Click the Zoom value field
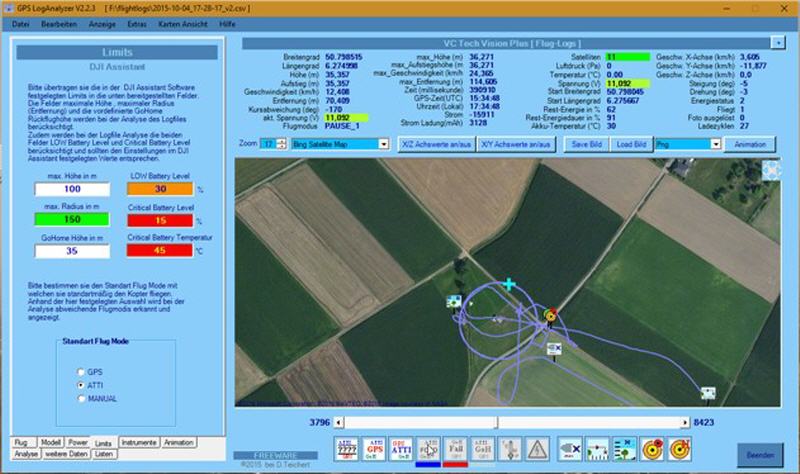This screenshot has height=474, width=800. tap(268, 144)
